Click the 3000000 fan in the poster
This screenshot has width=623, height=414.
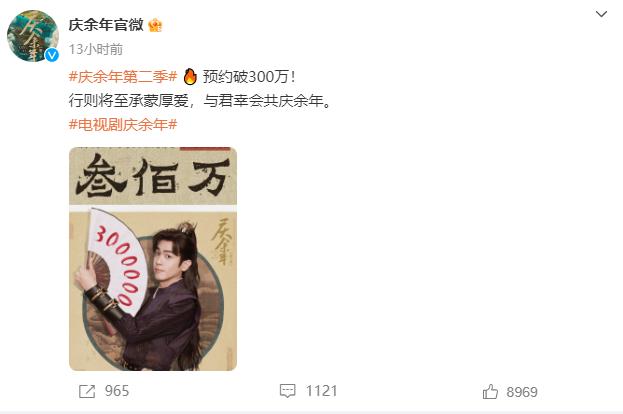(116, 262)
